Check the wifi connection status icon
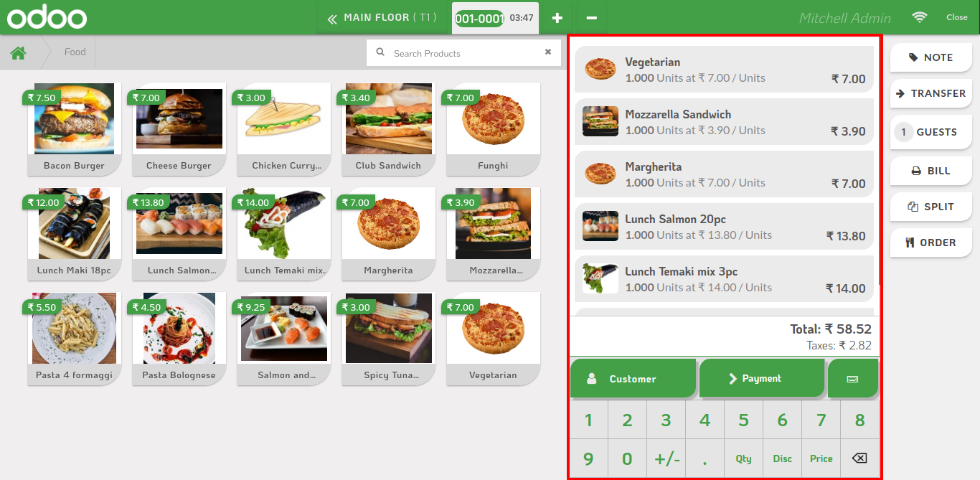The height and width of the screenshot is (480, 980). (919, 17)
